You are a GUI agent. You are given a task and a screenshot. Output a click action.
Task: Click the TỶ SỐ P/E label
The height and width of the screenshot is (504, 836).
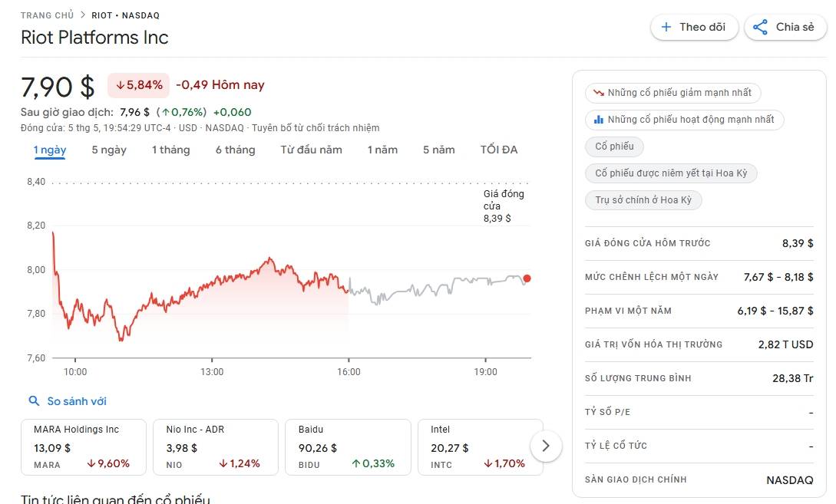point(607,412)
